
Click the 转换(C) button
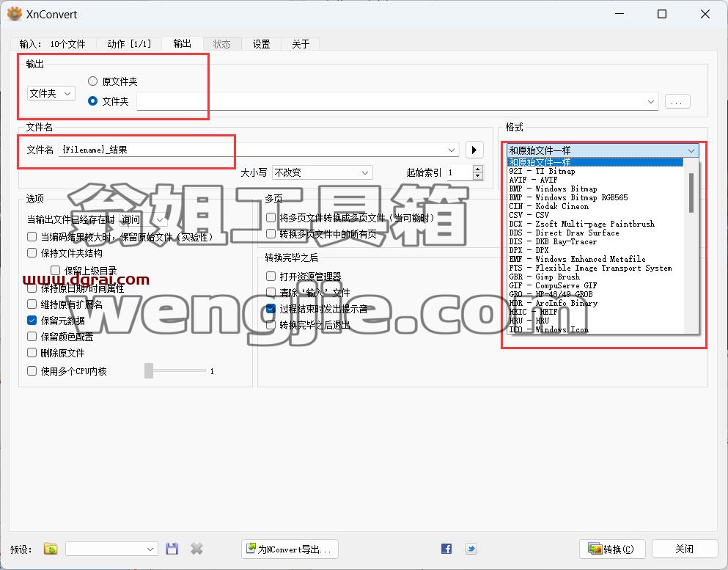pyautogui.click(x=614, y=549)
